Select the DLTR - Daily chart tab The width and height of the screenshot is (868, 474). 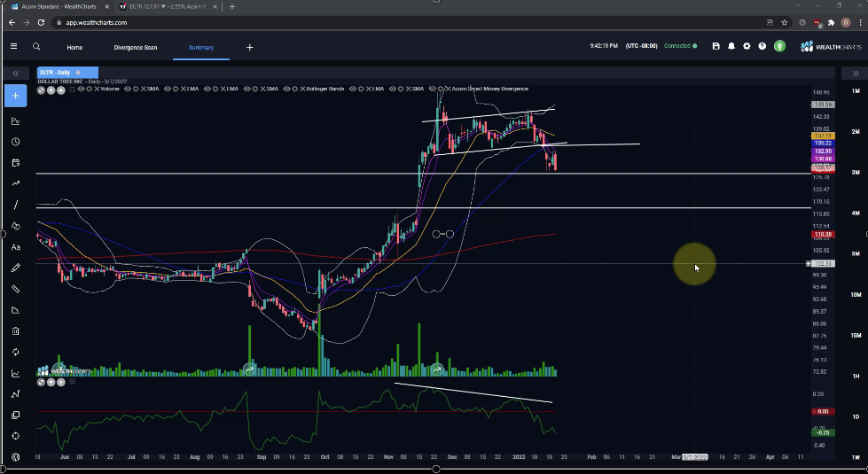point(67,73)
